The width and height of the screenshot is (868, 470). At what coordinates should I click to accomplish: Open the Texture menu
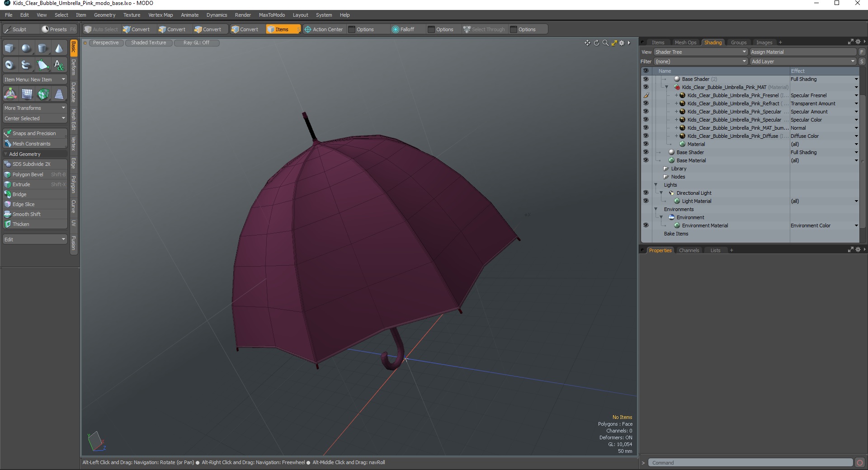pos(132,15)
